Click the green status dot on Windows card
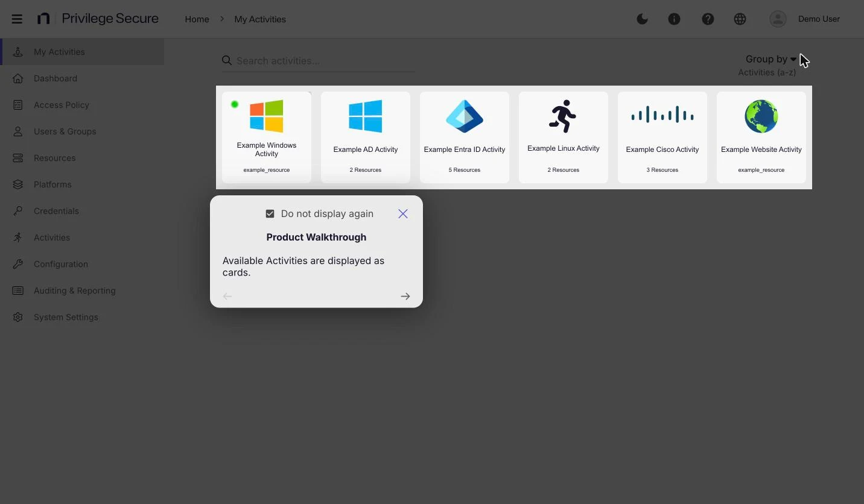The image size is (864, 504). pyautogui.click(x=235, y=104)
